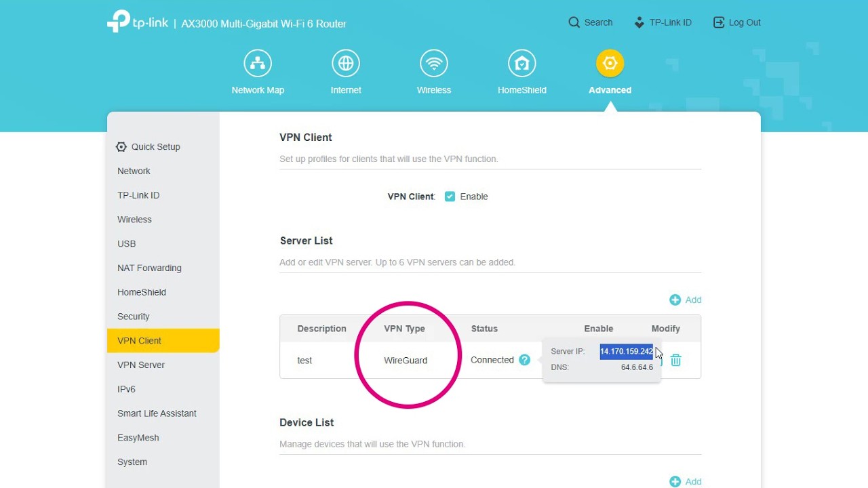Screen dimensions: 868x488
Task: Open the TP-Link ID top link
Action: click(x=663, y=22)
